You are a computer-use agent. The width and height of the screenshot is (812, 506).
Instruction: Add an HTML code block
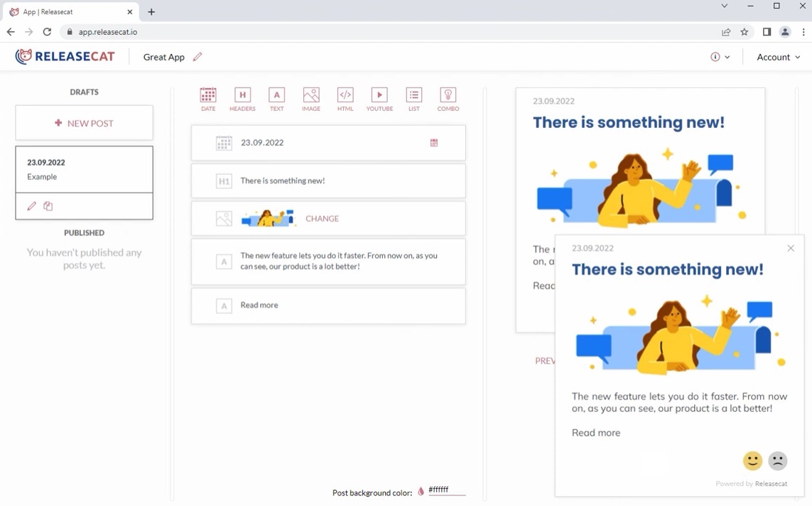point(345,99)
